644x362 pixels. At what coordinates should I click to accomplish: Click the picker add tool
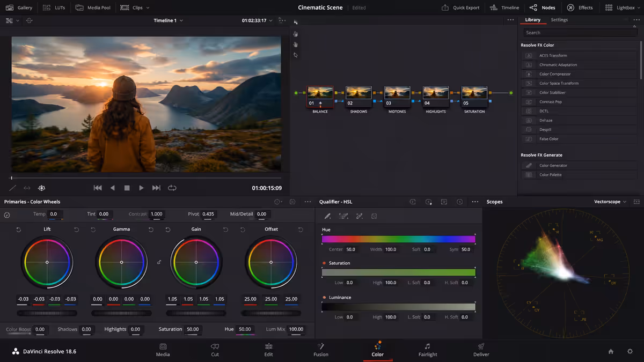(360, 216)
